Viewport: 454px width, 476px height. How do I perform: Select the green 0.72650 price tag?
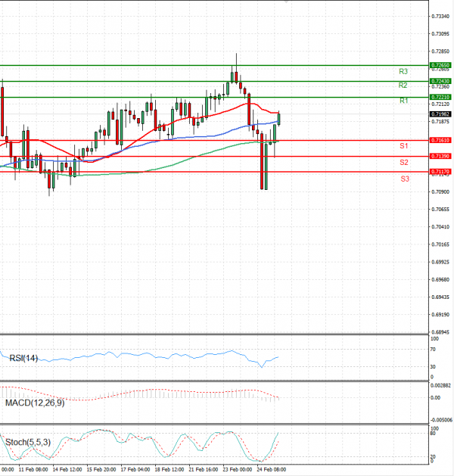[440, 65]
